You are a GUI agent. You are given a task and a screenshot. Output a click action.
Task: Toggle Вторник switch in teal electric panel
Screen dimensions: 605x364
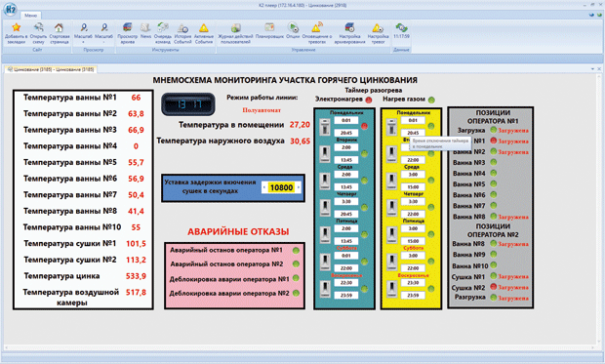pos(325,153)
